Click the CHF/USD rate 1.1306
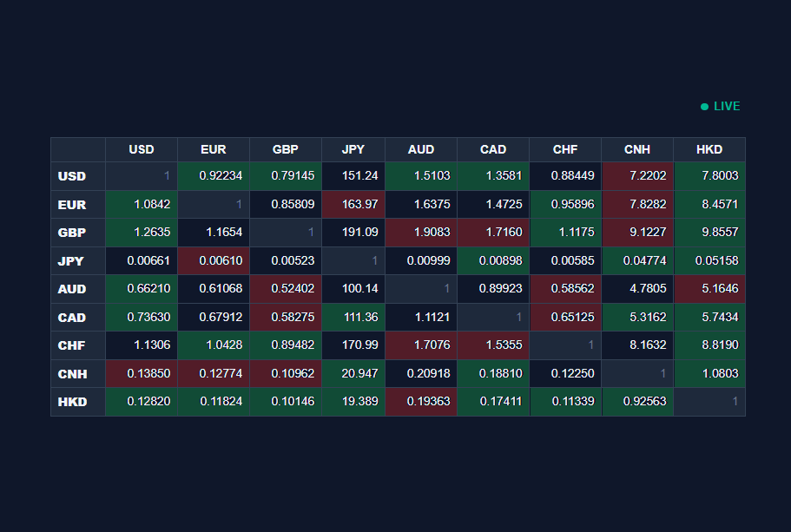 pos(142,345)
